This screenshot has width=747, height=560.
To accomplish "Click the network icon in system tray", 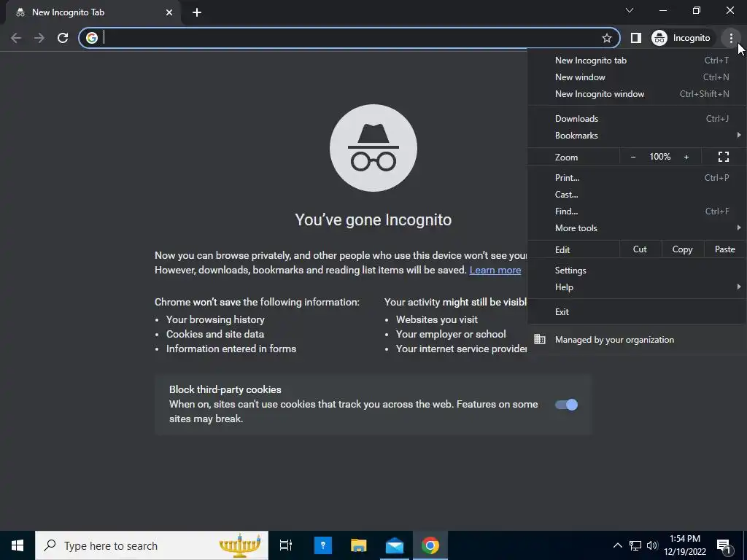I will coord(635,545).
